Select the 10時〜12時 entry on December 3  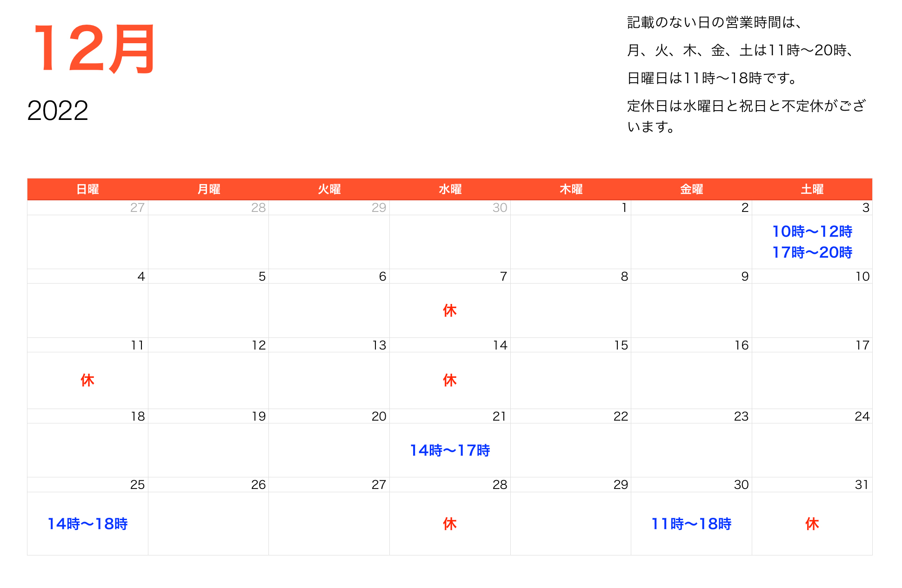point(812,231)
